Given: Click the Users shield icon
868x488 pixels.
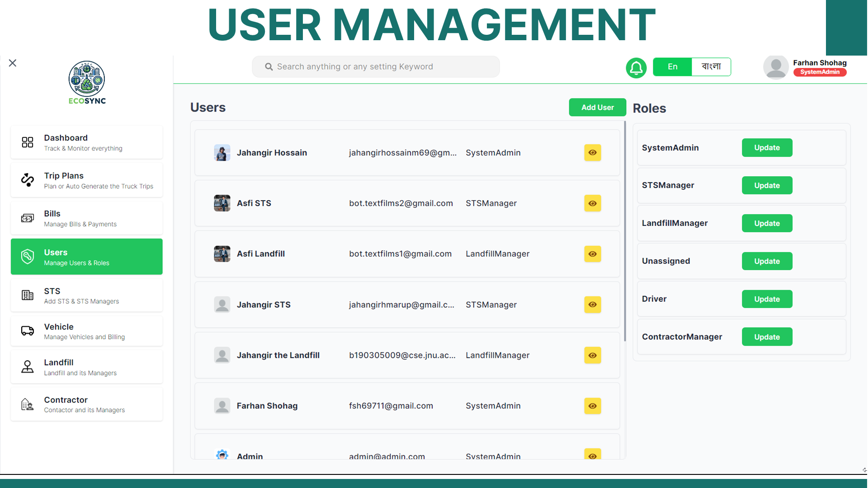Looking at the screenshot, I should [x=28, y=257].
